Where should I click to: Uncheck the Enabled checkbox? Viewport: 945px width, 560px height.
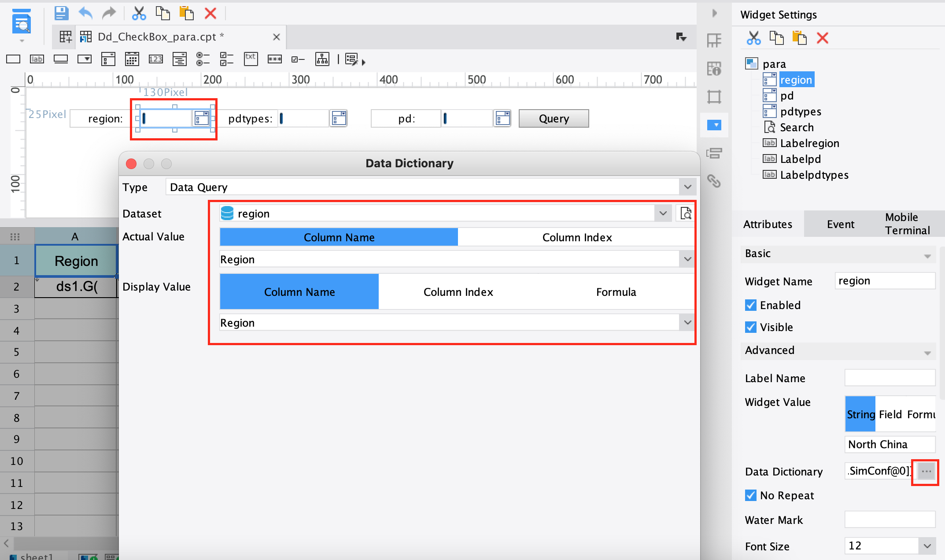(x=750, y=305)
